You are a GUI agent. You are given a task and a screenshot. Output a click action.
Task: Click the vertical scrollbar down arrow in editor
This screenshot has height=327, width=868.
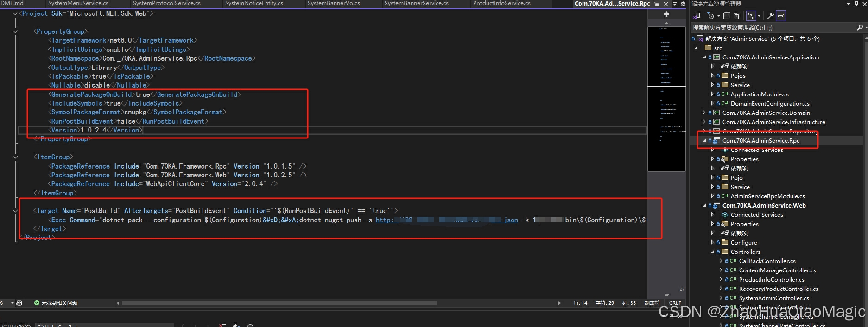666,295
